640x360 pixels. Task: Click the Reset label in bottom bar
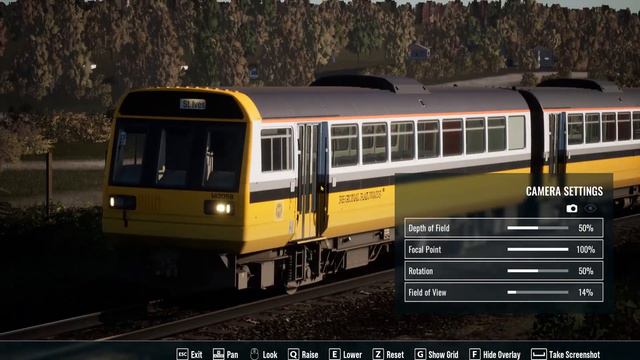[395, 355]
